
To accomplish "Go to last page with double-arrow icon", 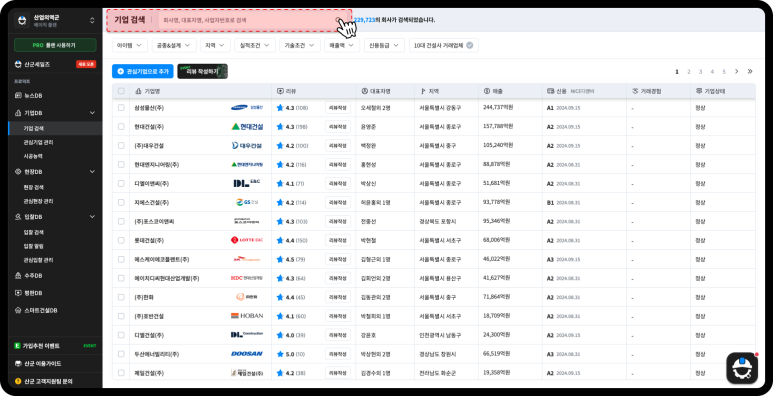I will [750, 72].
